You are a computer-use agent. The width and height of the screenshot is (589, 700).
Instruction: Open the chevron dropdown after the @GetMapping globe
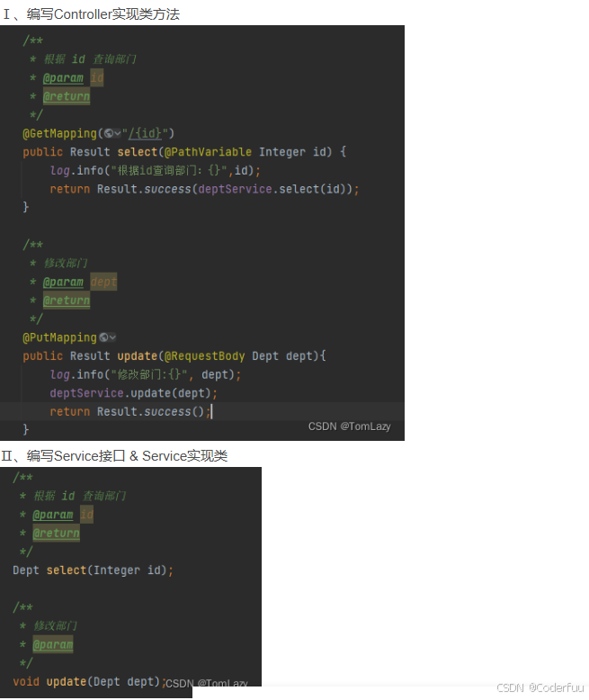(118, 133)
